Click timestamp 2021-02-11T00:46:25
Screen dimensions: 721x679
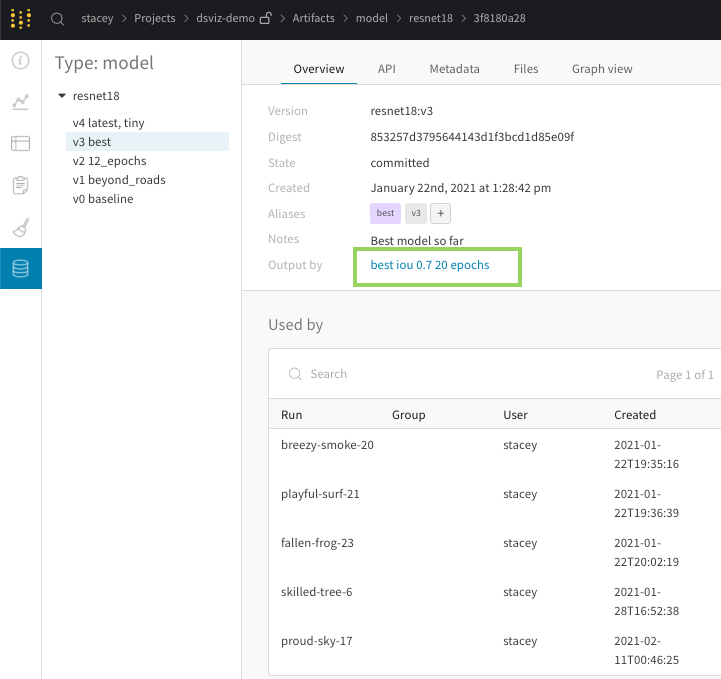coord(646,650)
